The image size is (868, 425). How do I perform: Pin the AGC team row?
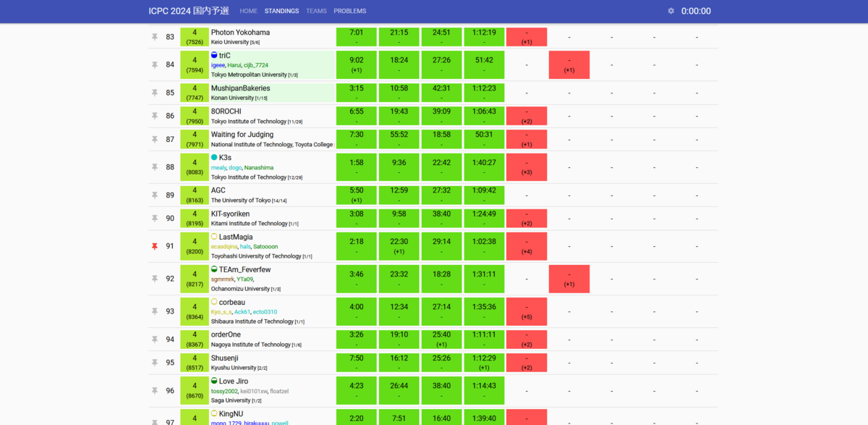[154, 195]
